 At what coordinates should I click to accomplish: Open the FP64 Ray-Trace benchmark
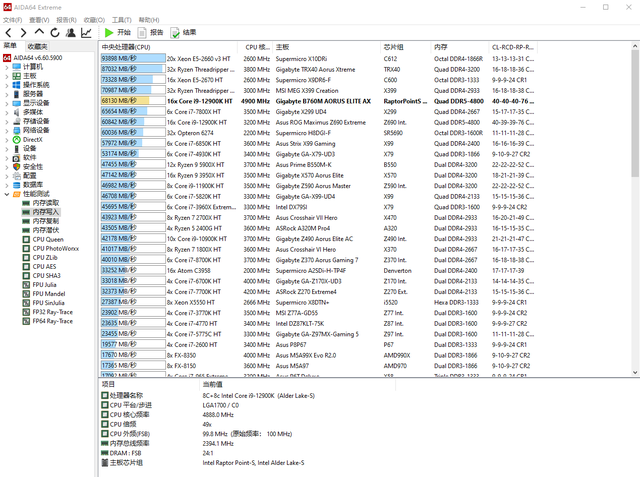point(48,321)
